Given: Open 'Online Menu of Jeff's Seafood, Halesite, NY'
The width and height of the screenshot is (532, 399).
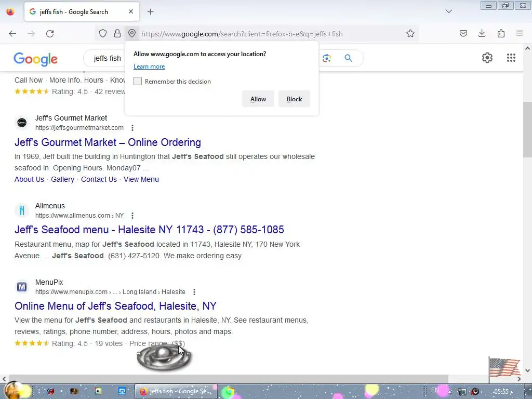Looking at the screenshot, I should click(115, 306).
